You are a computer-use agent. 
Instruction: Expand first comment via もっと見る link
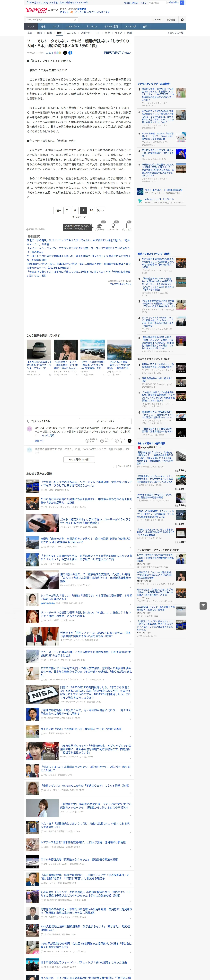[x=48, y=435]
